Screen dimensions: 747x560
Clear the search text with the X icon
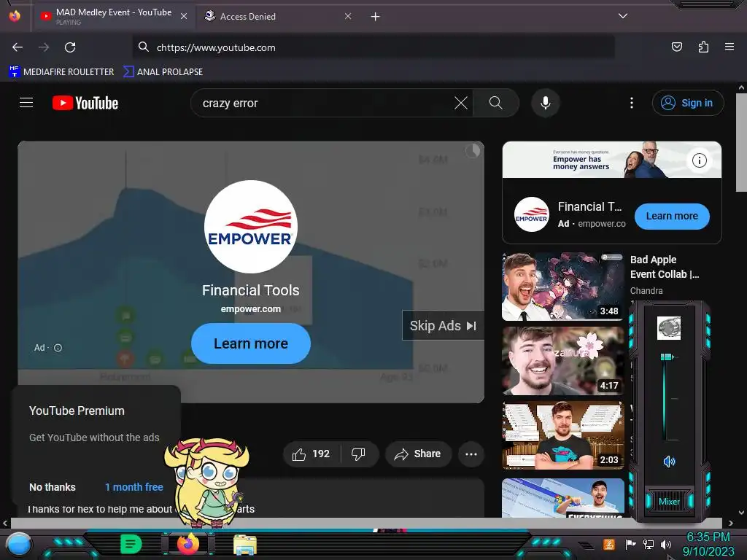click(461, 103)
